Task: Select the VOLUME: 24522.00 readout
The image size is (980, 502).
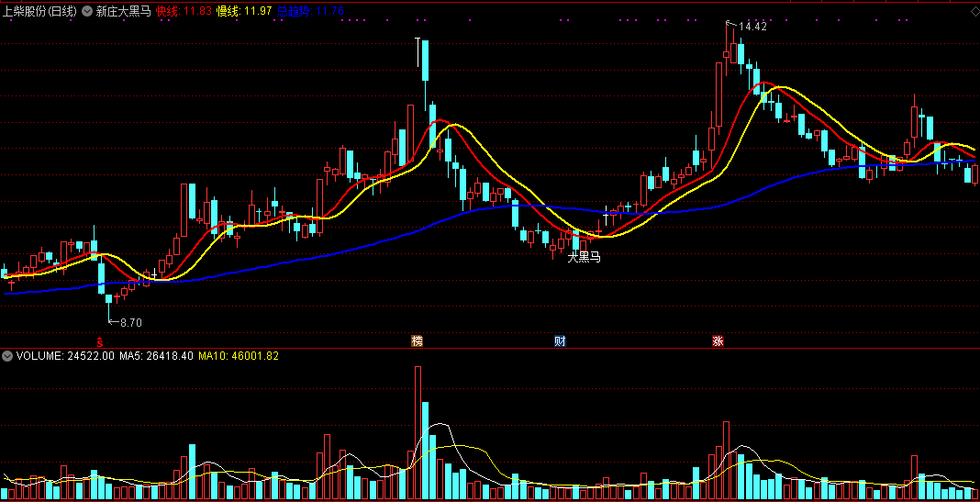Action: click(x=65, y=356)
